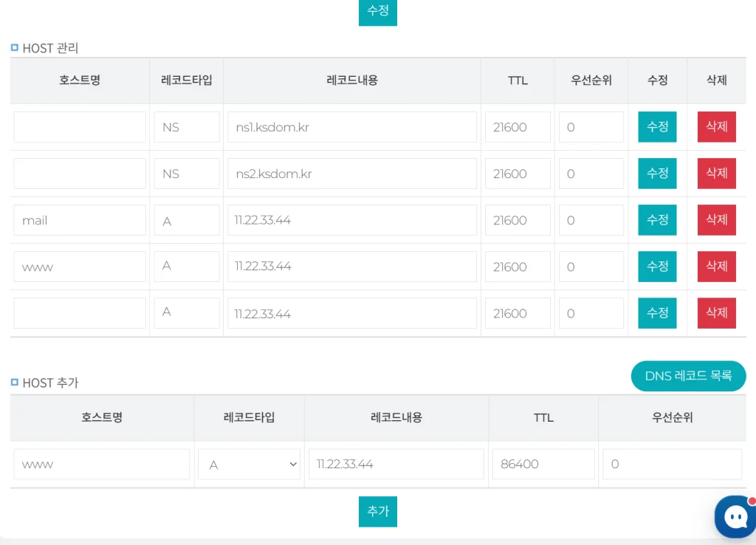Delete the ns2.ksdom.kr NS record
The image size is (756, 545).
pos(716,174)
